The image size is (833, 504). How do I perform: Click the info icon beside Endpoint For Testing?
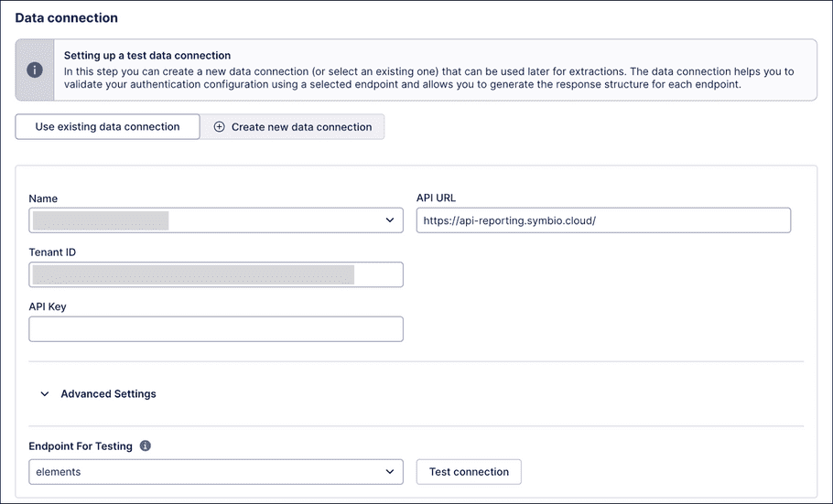tap(146, 446)
